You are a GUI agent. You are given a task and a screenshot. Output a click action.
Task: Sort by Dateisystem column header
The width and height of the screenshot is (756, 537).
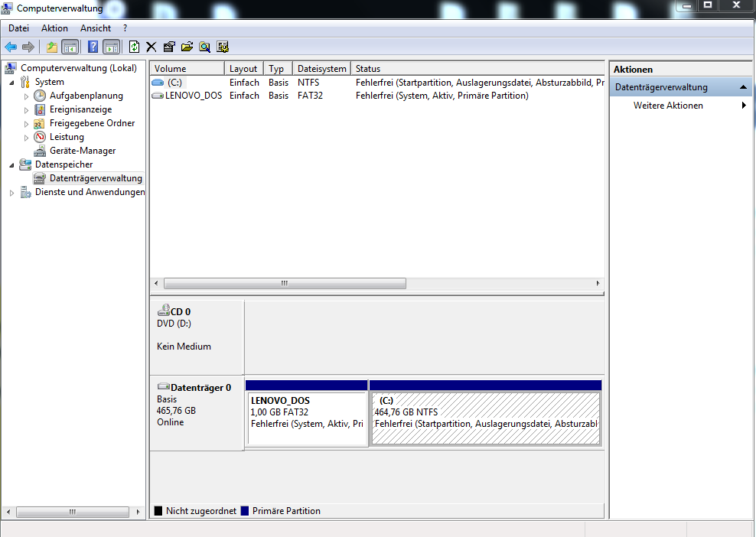click(x=321, y=68)
